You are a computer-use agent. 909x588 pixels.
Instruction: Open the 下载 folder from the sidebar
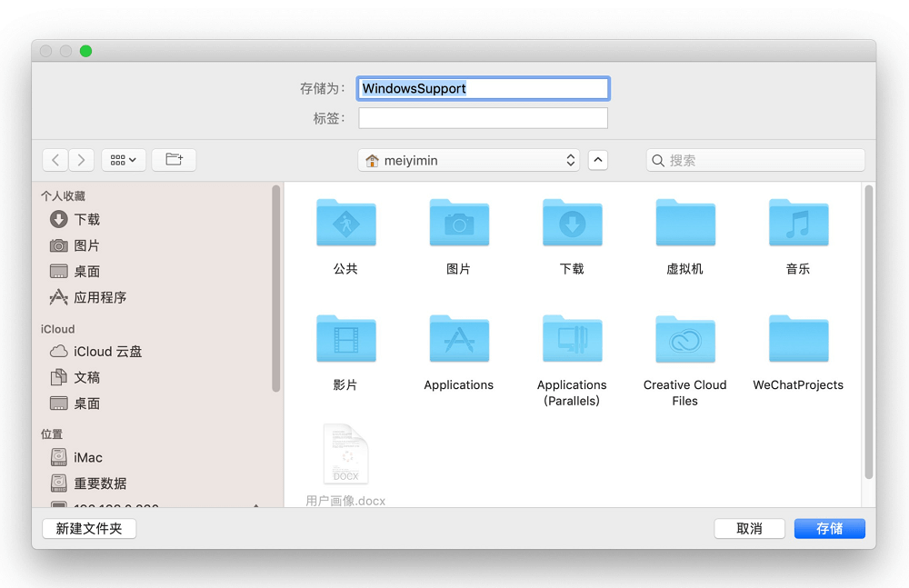(x=77, y=219)
